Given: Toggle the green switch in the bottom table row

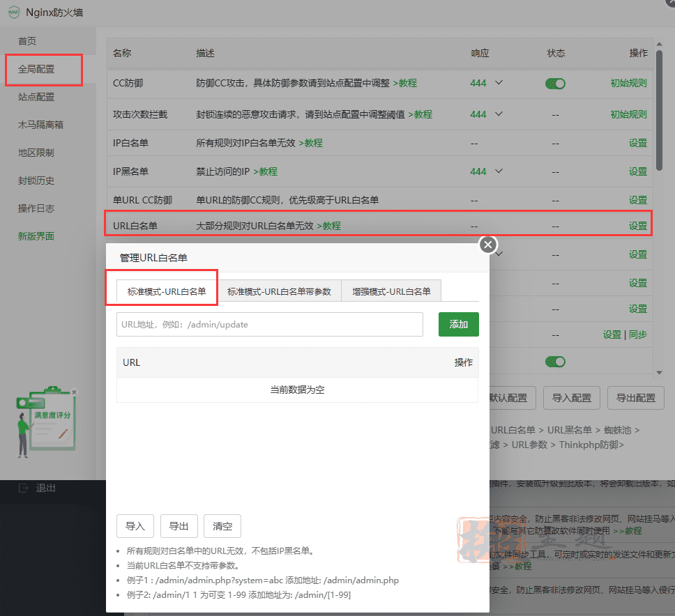Looking at the screenshot, I should pos(555,362).
